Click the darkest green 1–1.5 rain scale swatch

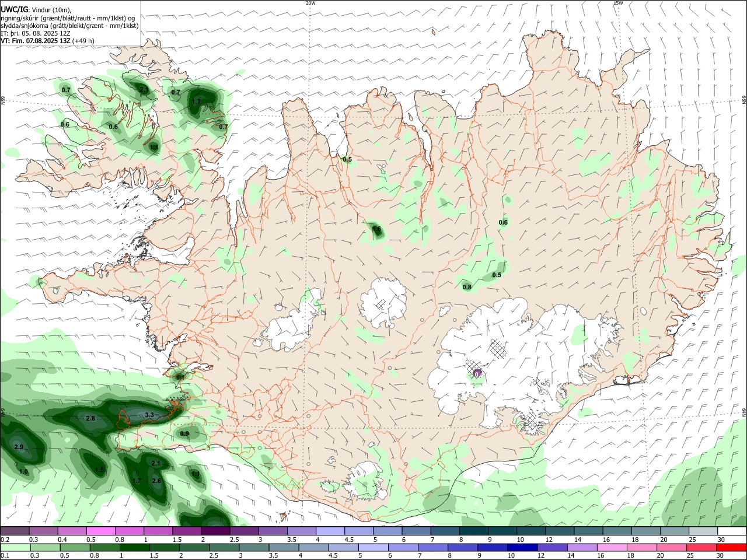134,548
